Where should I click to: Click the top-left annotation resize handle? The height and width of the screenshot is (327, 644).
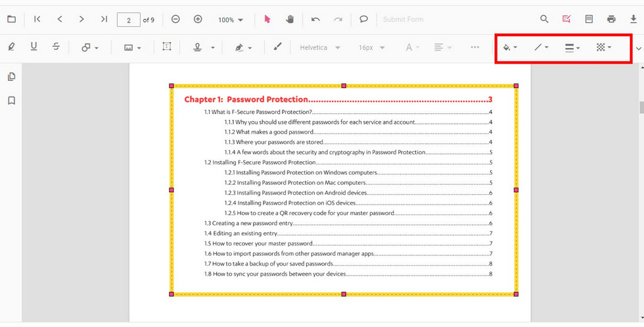(x=172, y=86)
